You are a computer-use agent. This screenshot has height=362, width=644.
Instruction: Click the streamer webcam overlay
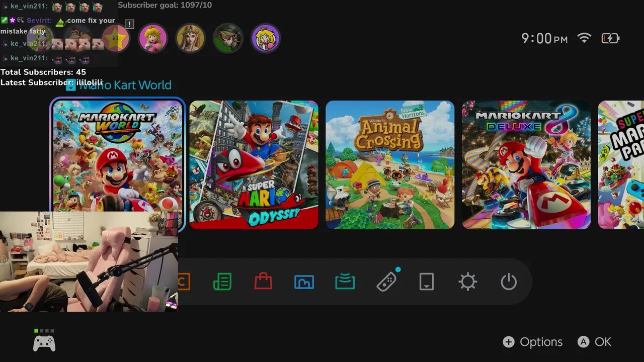tap(89, 261)
